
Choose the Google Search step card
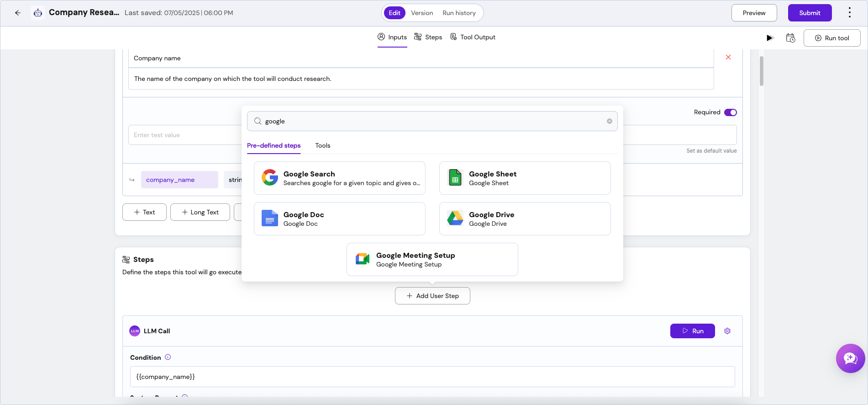coord(340,178)
